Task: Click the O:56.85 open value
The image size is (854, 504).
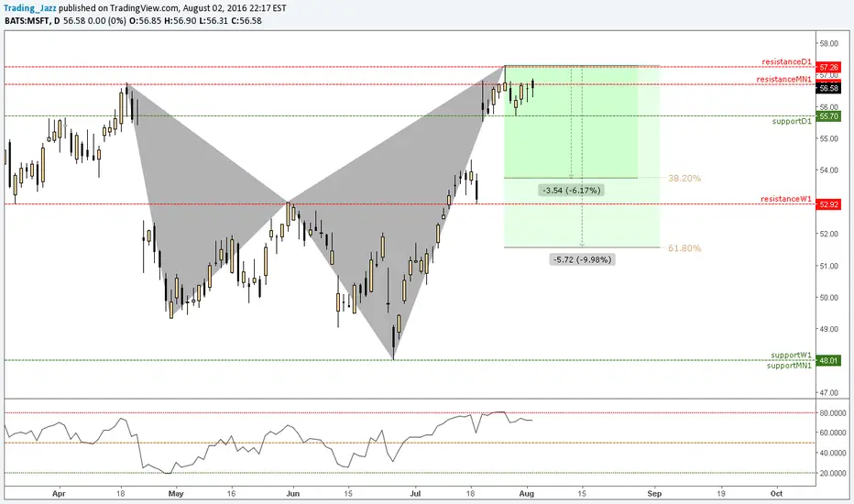Action: [145, 21]
